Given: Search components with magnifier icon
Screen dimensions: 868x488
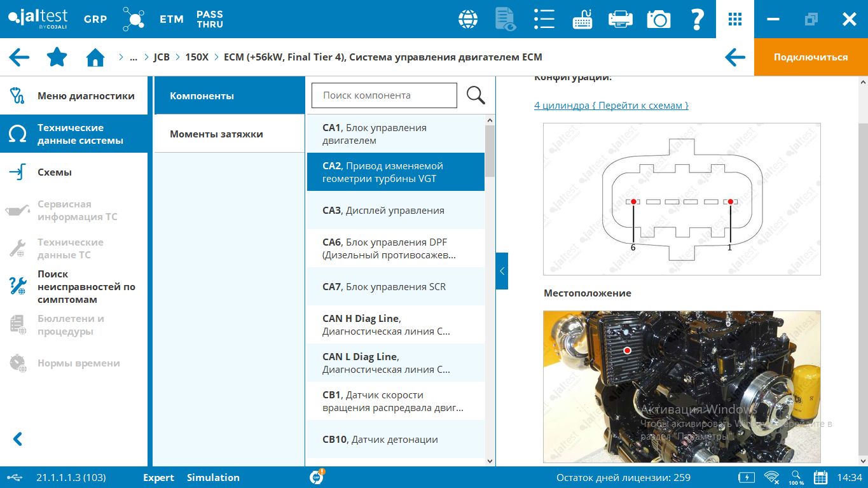Looking at the screenshot, I should tap(476, 95).
